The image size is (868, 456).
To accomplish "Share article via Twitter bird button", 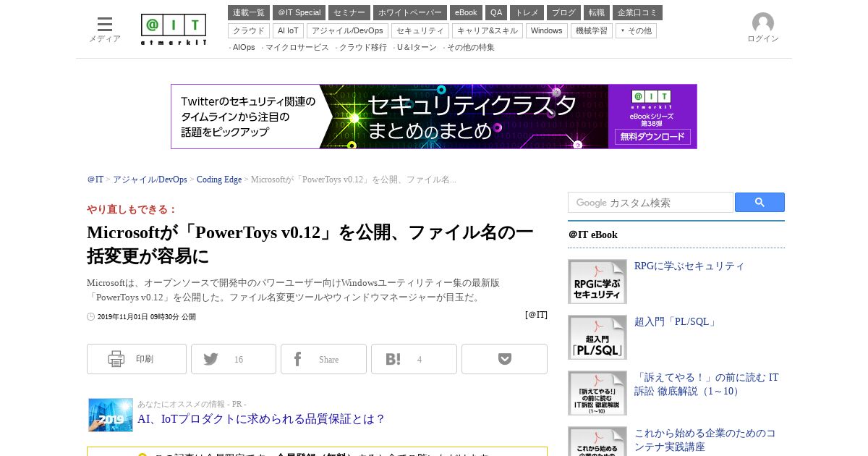I will click(234, 359).
